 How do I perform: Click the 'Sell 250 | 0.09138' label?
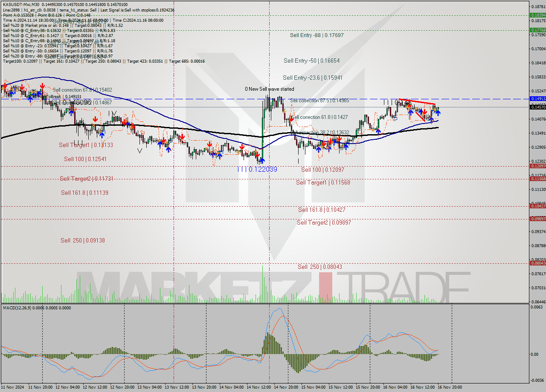click(x=83, y=240)
